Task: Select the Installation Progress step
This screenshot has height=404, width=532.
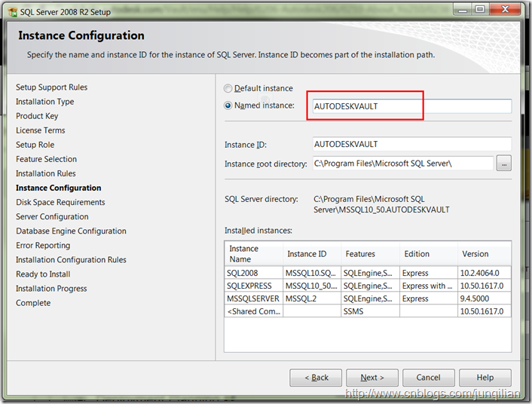Action: pos(51,289)
